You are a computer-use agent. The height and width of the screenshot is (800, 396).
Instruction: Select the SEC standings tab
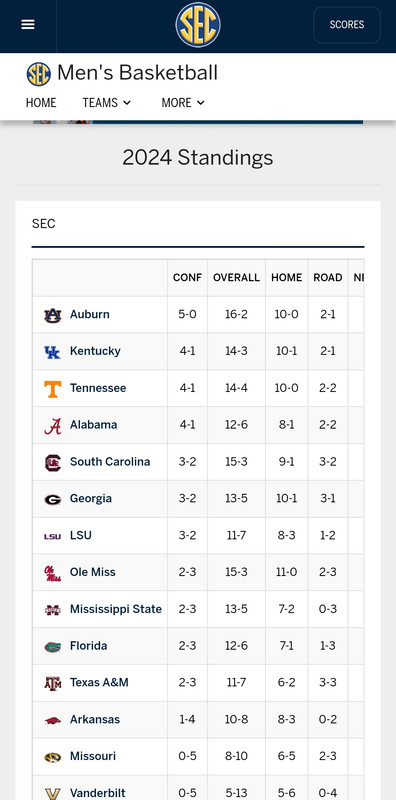(x=43, y=224)
